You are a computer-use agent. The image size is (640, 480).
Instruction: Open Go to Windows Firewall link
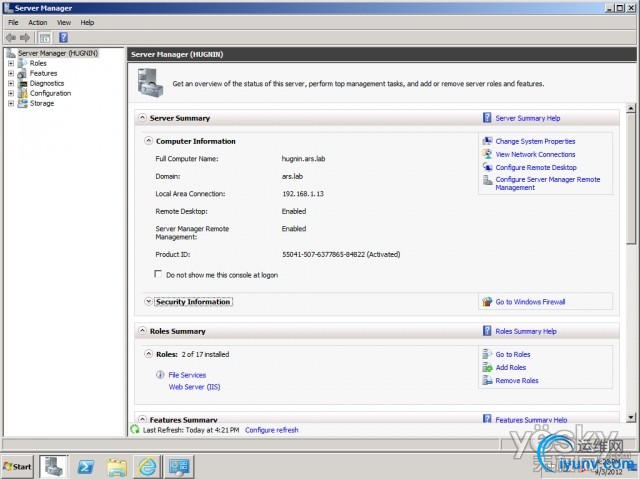(x=530, y=302)
